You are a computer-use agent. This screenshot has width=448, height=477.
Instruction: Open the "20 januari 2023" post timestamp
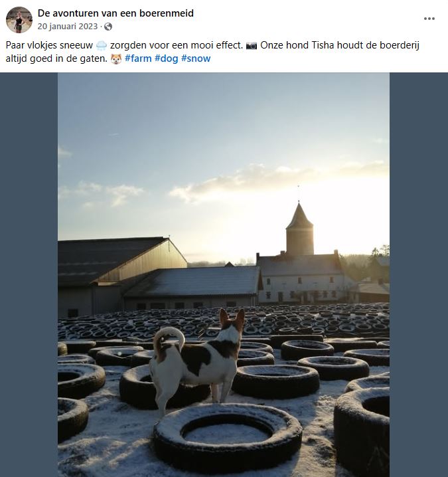click(67, 27)
